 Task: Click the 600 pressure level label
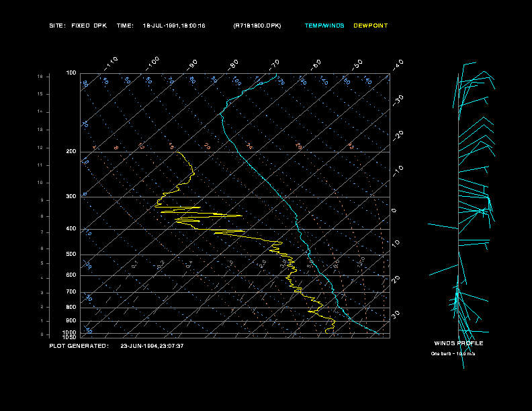pos(71,275)
